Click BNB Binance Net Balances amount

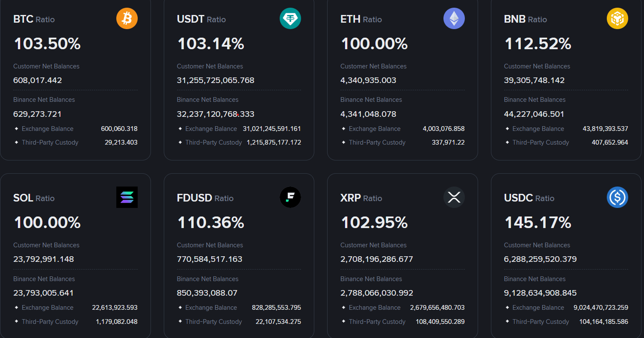point(534,114)
